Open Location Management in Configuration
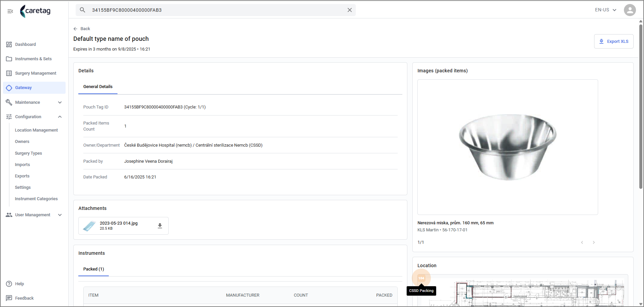644x307 pixels. coord(36,130)
